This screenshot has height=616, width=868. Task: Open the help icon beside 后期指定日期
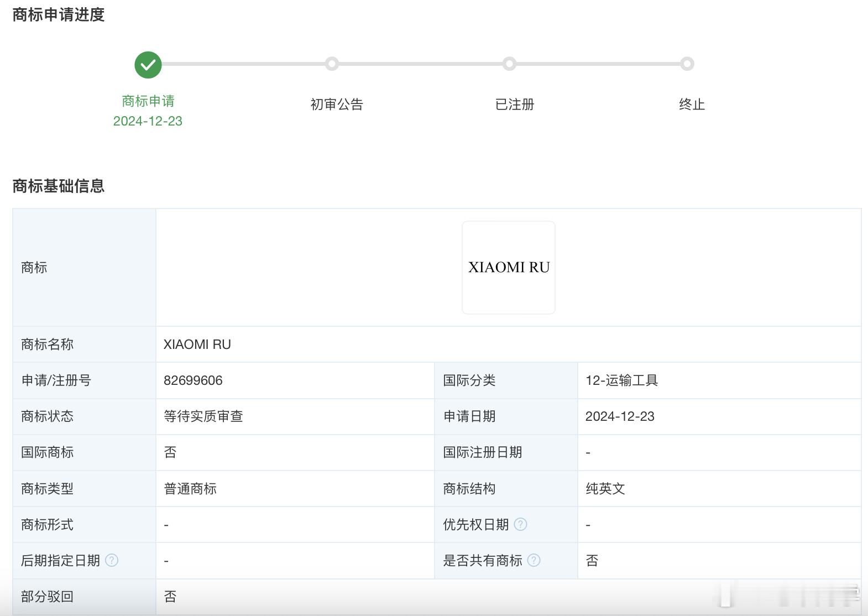pos(112,560)
